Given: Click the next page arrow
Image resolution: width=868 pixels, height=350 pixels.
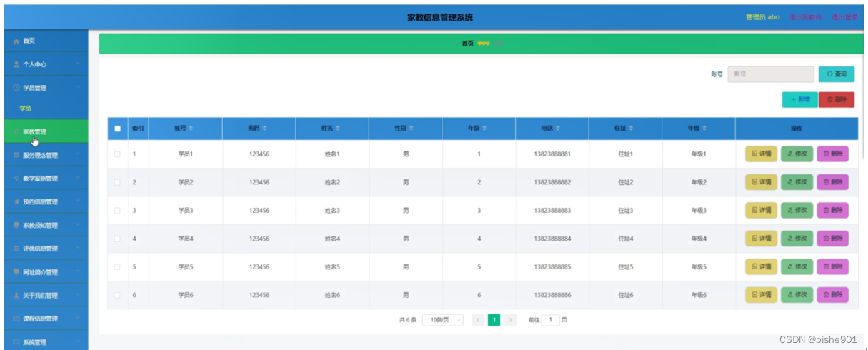Looking at the screenshot, I should click(x=510, y=320).
